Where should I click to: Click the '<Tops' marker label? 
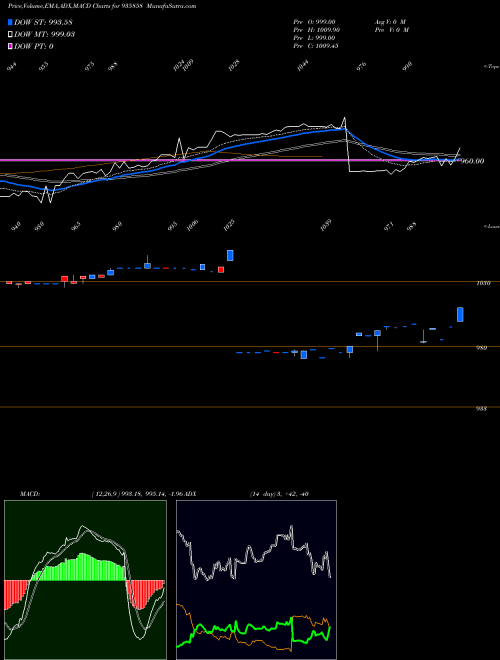(x=491, y=67)
